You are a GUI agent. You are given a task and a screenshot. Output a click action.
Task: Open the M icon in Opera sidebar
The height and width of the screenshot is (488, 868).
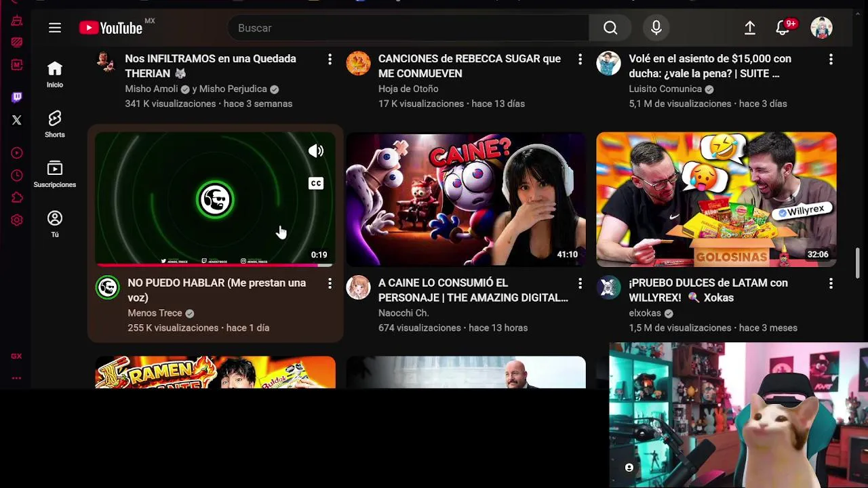(17, 65)
